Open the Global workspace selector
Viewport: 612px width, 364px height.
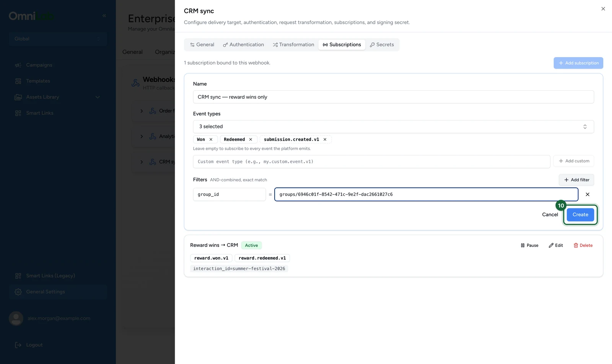[x=58, y=39]
